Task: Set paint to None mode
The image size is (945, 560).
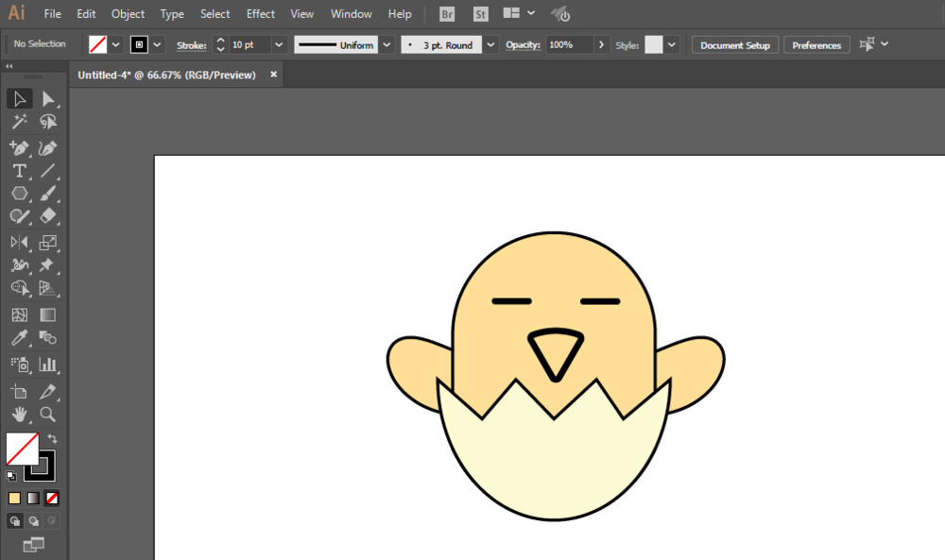Action: point(53,498)
